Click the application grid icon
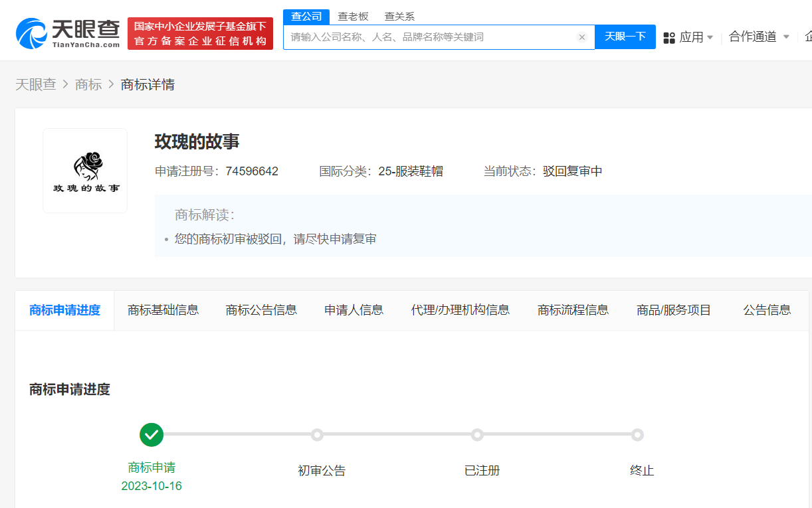Image resolution: width=812 pixels, height=508 pixels. coord(669,37)
